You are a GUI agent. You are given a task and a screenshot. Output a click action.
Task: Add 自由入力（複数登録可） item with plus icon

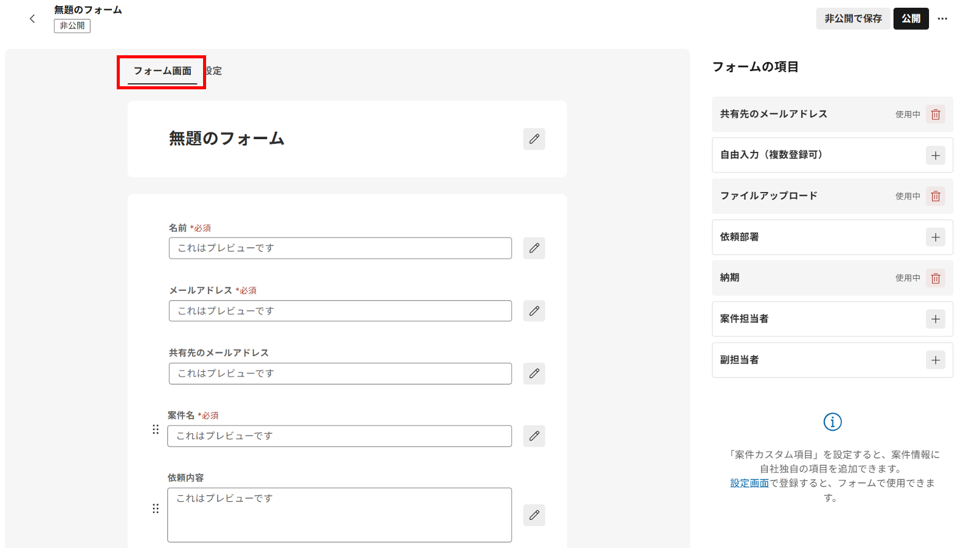pos(936,156)
